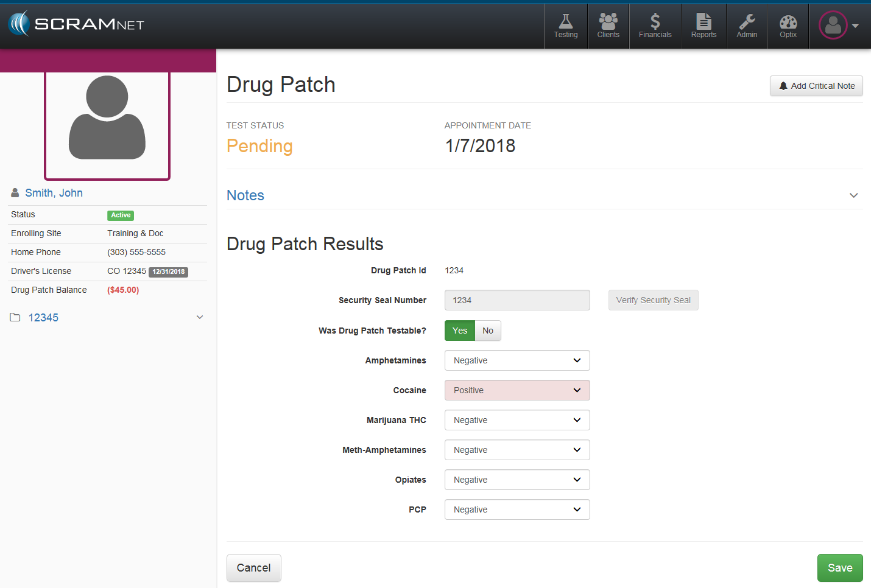Open the Cocaine result dropdown

517,390
